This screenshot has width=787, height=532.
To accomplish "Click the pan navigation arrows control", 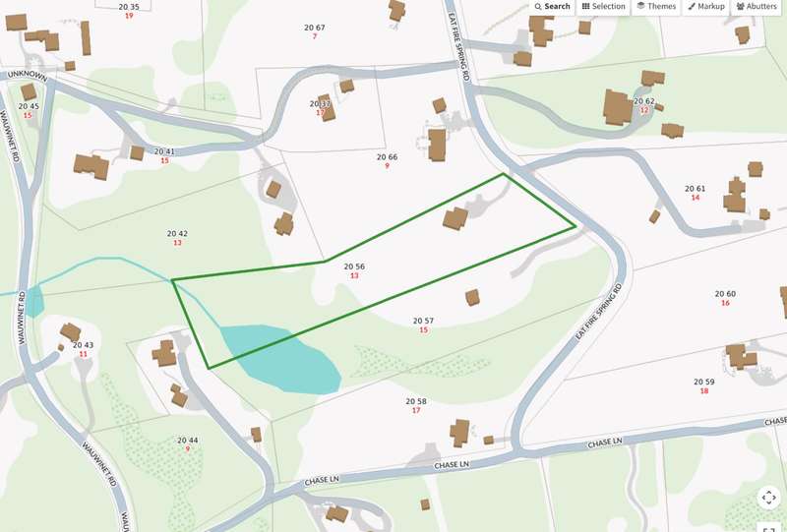I will (769, 498).
